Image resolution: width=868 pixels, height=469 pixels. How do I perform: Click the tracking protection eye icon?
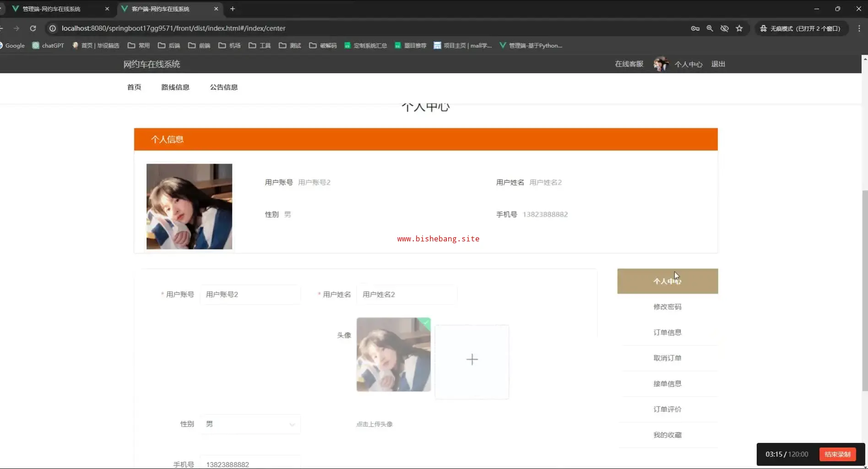point(724,28)
